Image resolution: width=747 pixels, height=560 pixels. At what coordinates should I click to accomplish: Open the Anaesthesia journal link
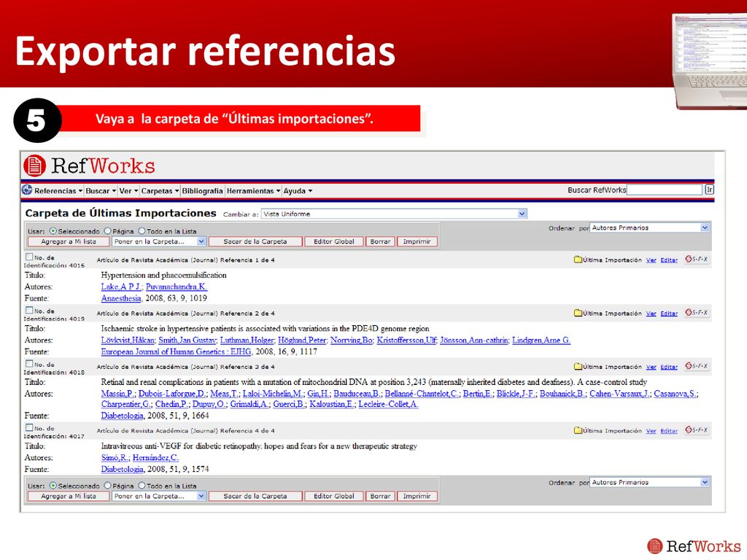tap(121, 298)
